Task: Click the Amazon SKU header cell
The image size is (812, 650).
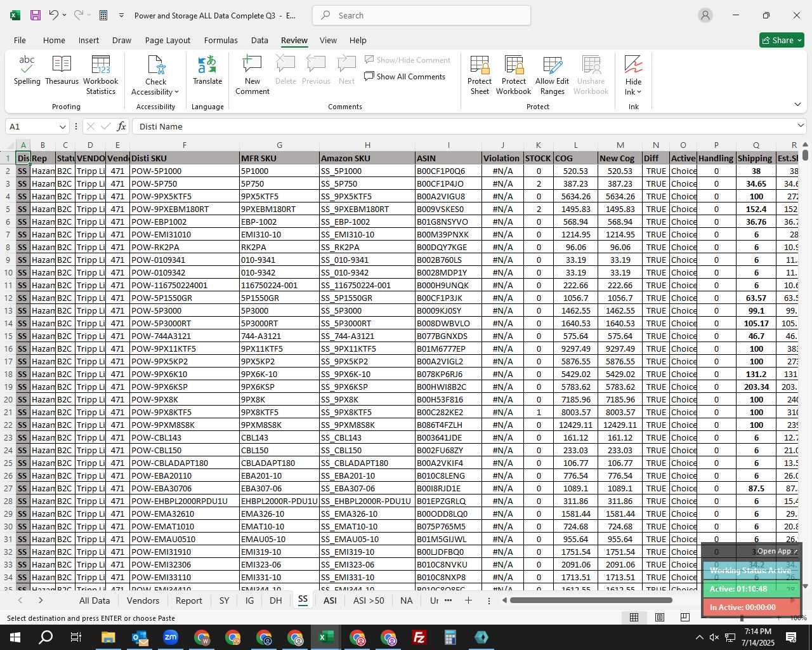Action: 367,158
